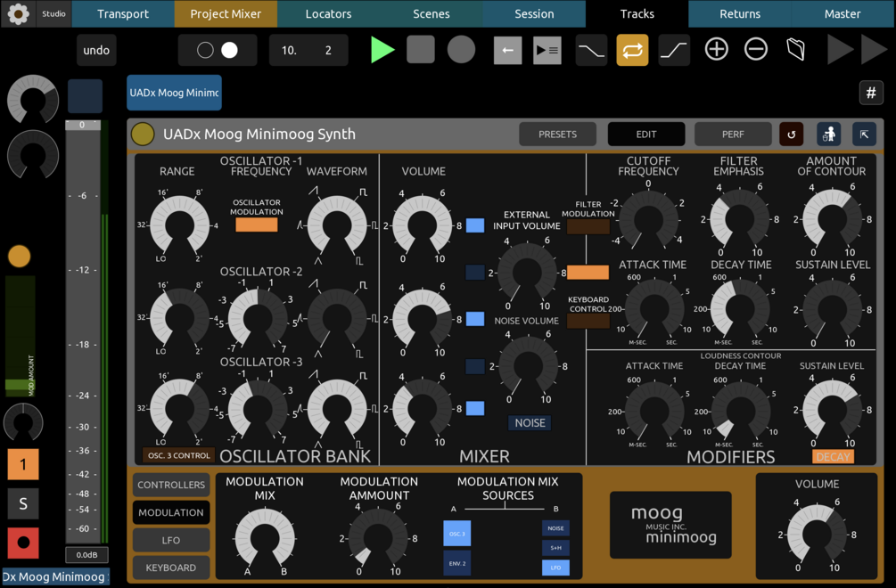Switch to the Project Mixer tab
896x588 pixels.
coord(226,13)
